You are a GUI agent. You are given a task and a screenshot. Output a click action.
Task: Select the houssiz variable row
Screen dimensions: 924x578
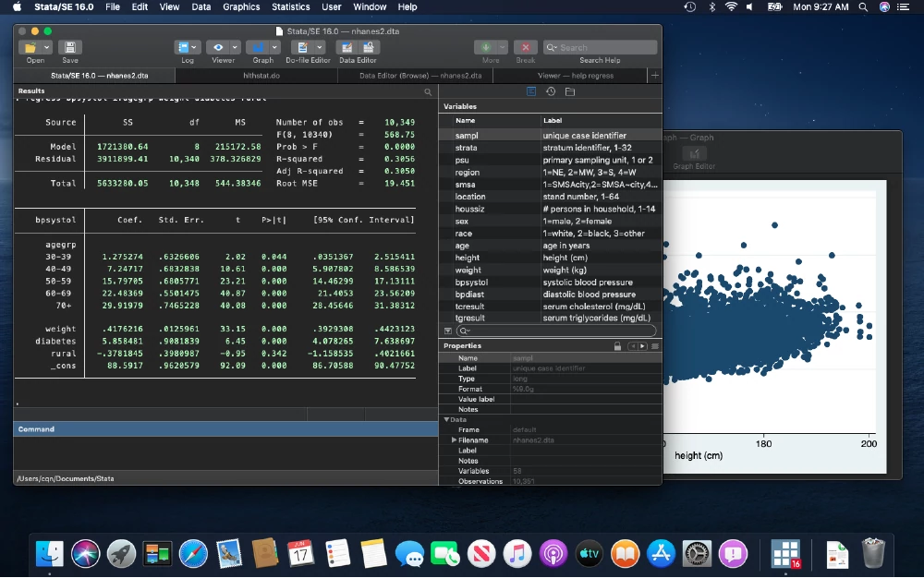pyautogui.click(x=550, y=209)
